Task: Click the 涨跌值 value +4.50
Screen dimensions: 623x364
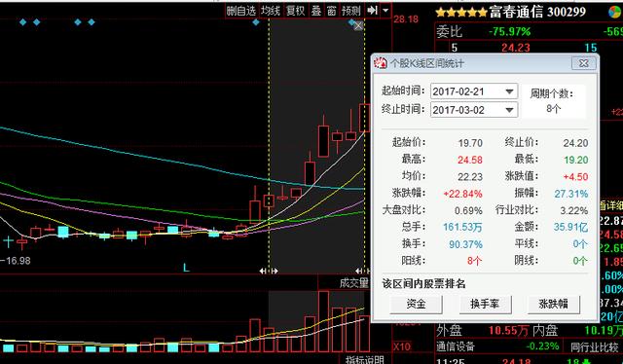Action: [x=575, y=176]
